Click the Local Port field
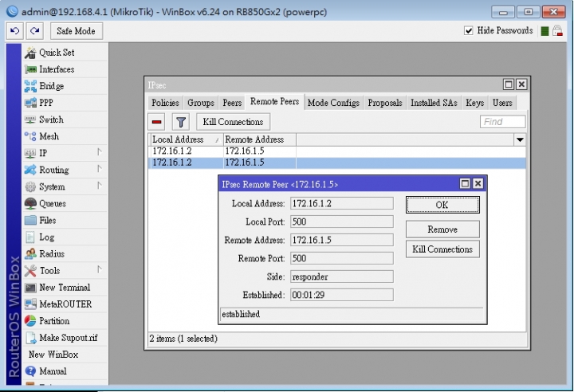 (x=342, y=221)
